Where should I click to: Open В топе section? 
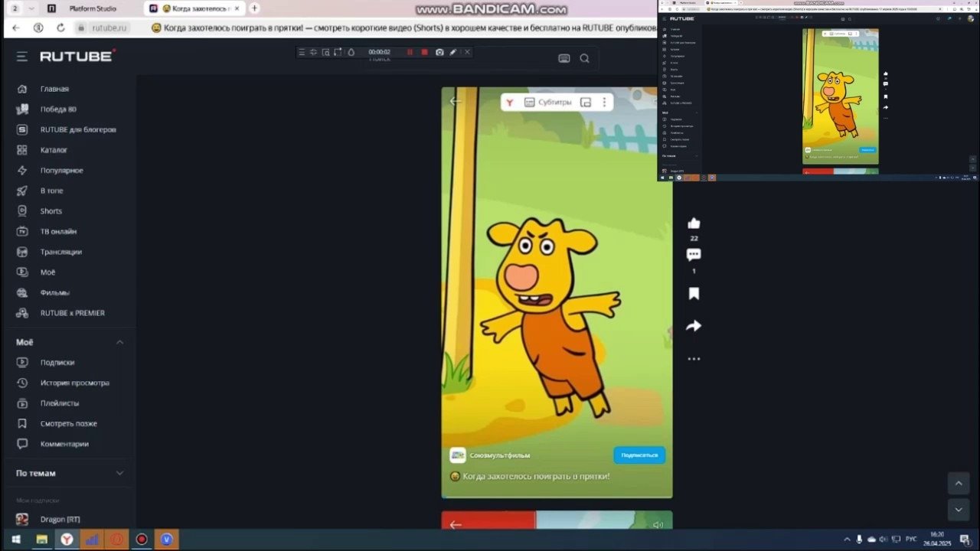click(52, 191)
